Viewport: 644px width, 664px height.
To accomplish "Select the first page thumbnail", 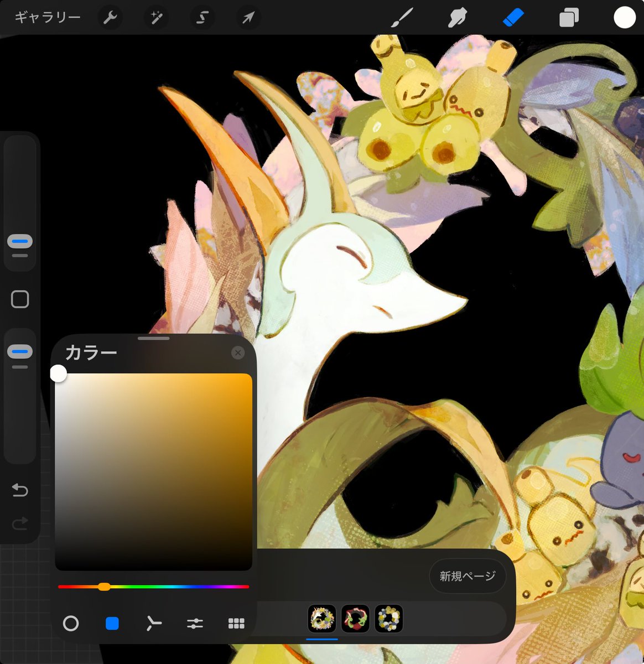I will pos(322,619).
